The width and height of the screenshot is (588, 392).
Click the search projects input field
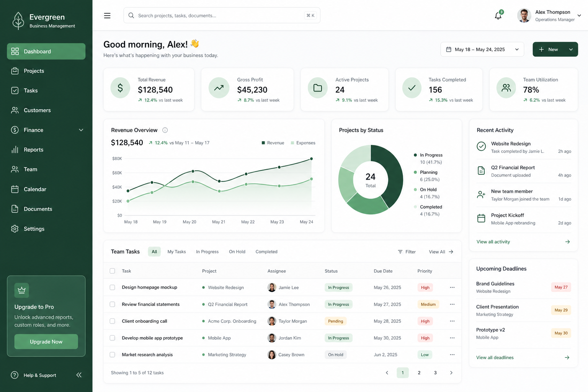[222, 15]
